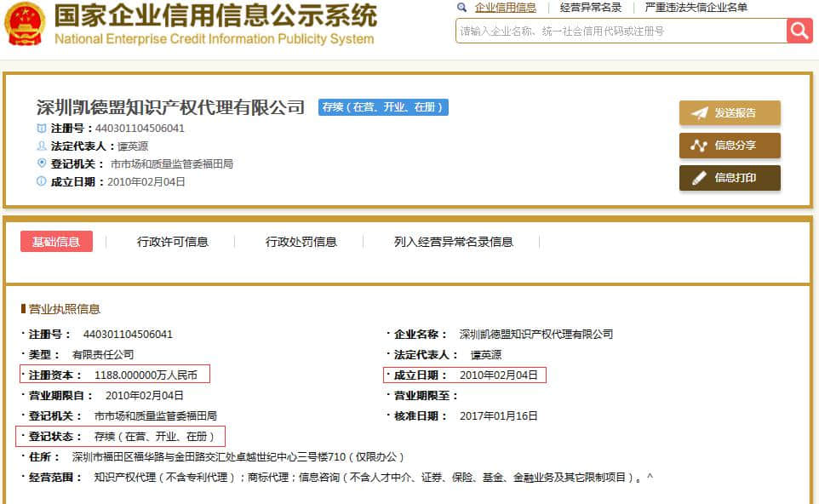Click the orange search magnifier button
This screenshot has height=504, width=819.
(799, 31)
